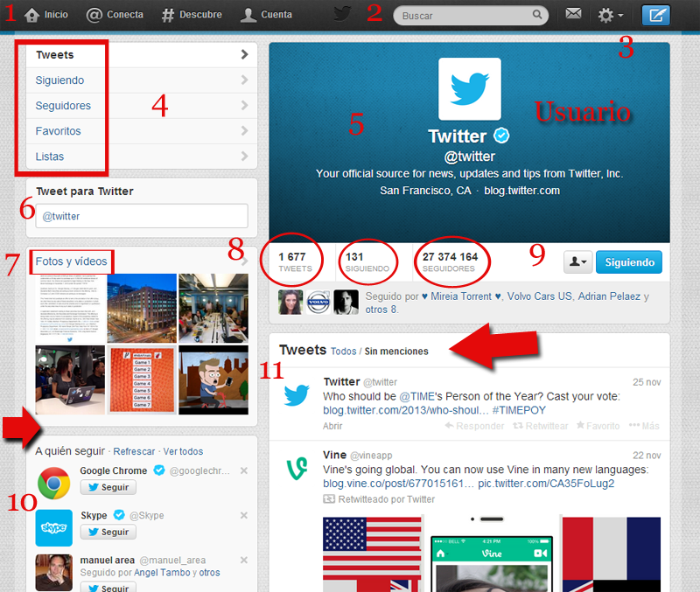Click the Twitter profile avatar
The width and height of the screenshot is (700, 592).
(x=469, y=89)
